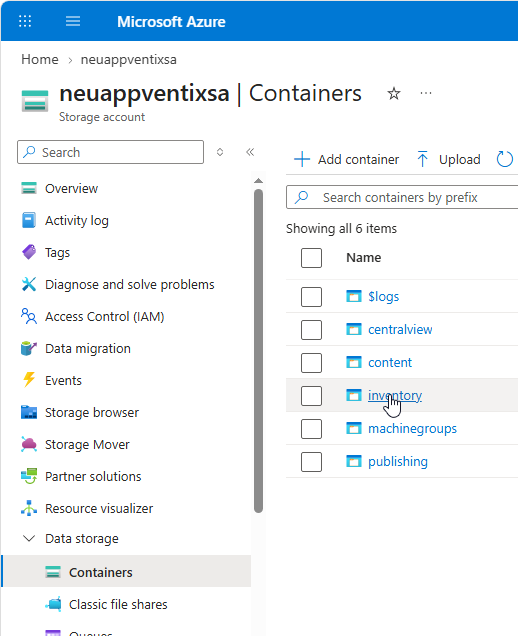Check the machinegroups container checkbox
Screen dimensions: 518x636
(311, 429)
